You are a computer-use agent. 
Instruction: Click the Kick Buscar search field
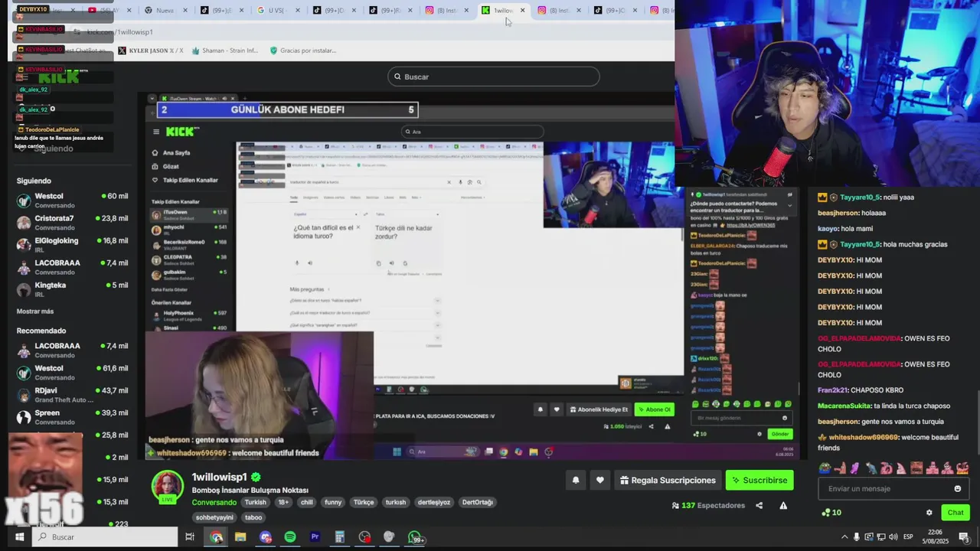point(493,77)
